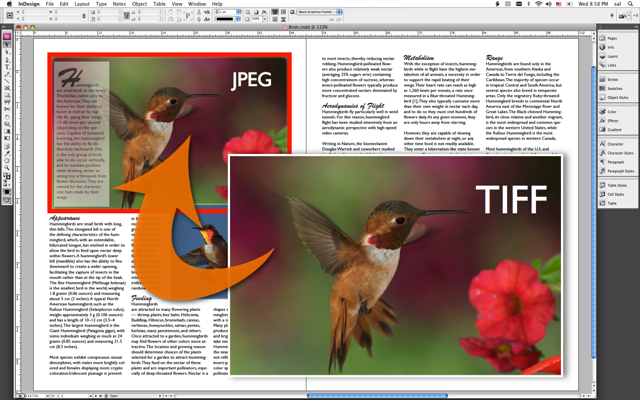
Task: Open the Gradient panel
Action: (x=610, y=130)
